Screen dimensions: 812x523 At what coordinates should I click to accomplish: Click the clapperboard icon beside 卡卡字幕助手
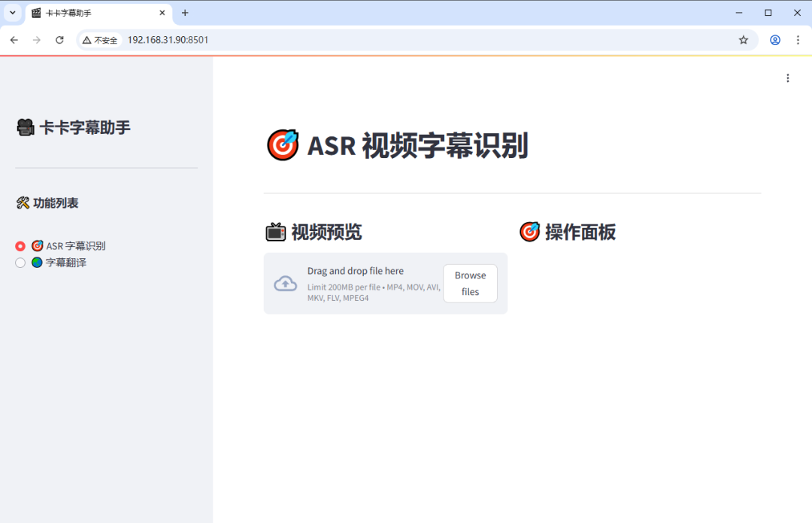(25, 126)
